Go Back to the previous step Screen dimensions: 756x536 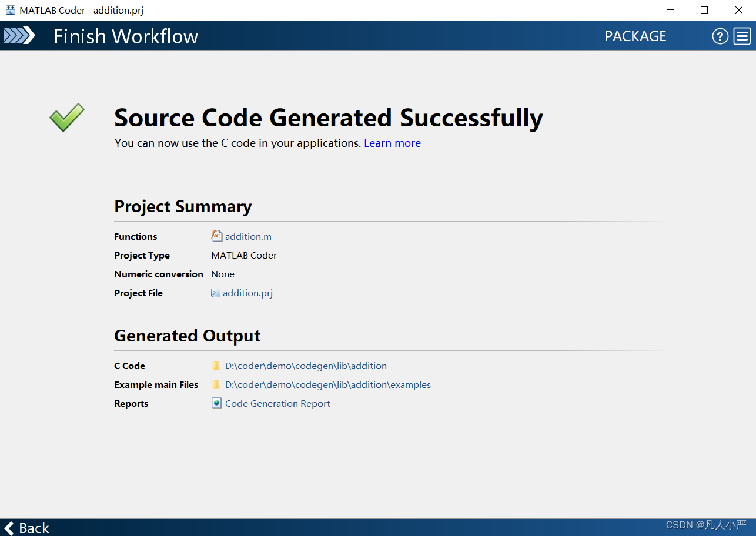point(26,528)
